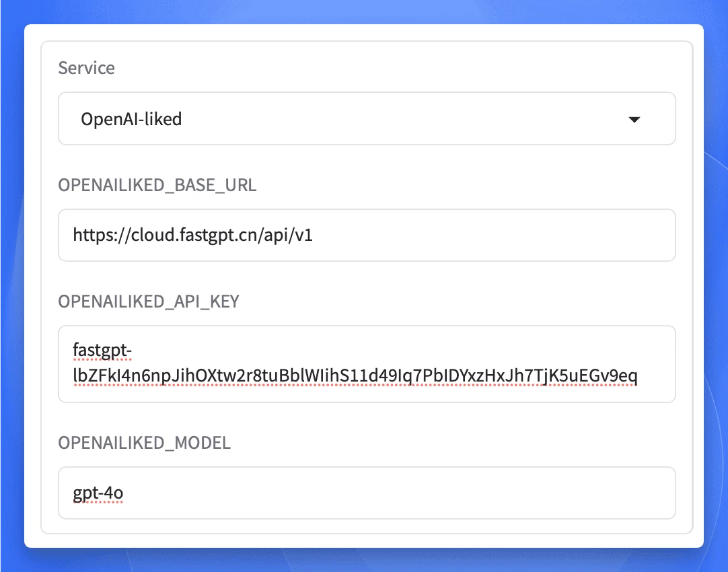Click empty space right of "fastgpt-" prefix
The height and width of the screenshot is (572, 728).
pyautogui.click(x=404, y=351)
